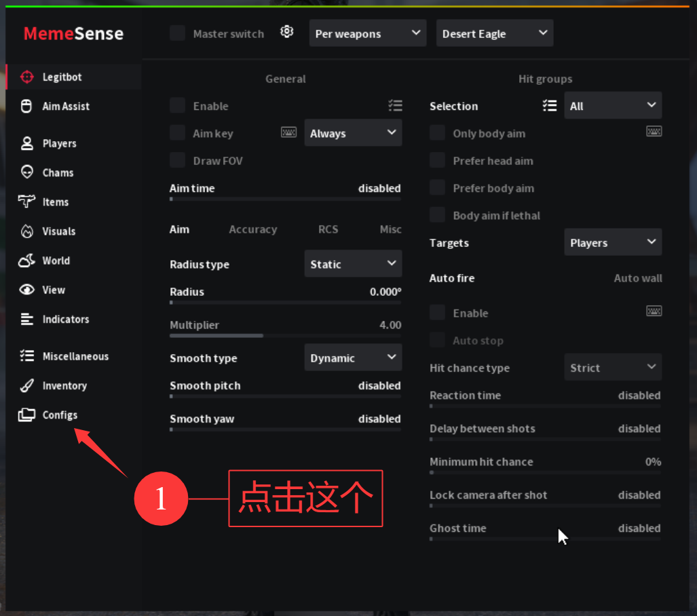Switch to Auto wall section

coord(637,278)
